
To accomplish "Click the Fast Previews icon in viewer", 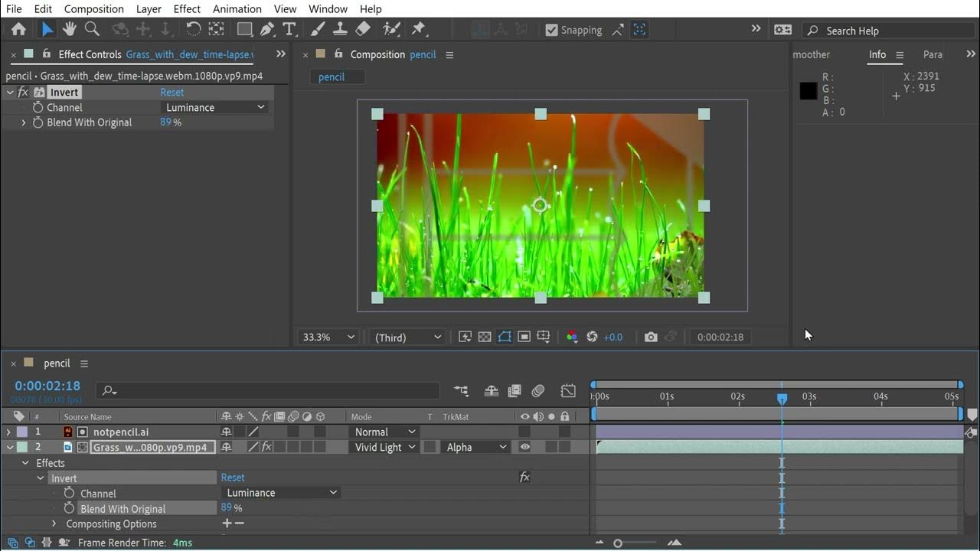I will pyautogui.click(x=465, y=337).
